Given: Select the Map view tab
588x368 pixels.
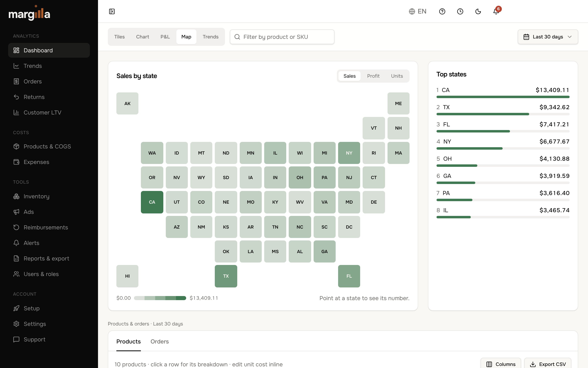Looking at the screenshot, I should point(186,37).
